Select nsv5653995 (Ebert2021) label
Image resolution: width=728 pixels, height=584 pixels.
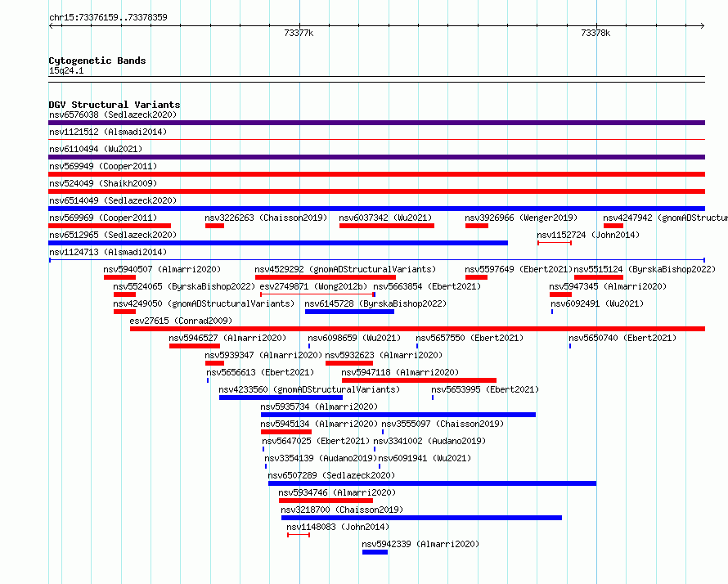point(485,389)
